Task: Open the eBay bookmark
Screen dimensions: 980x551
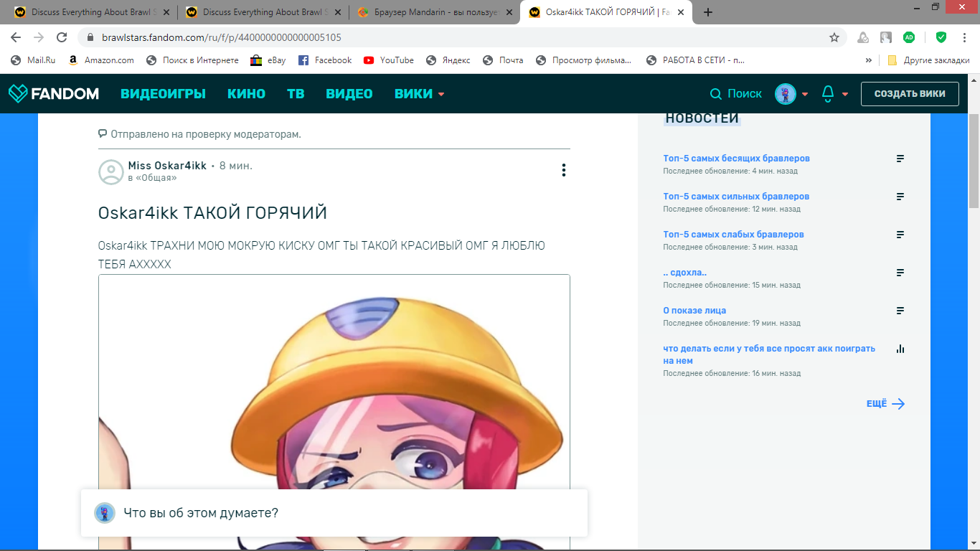Action: click(x=268, y=60)
